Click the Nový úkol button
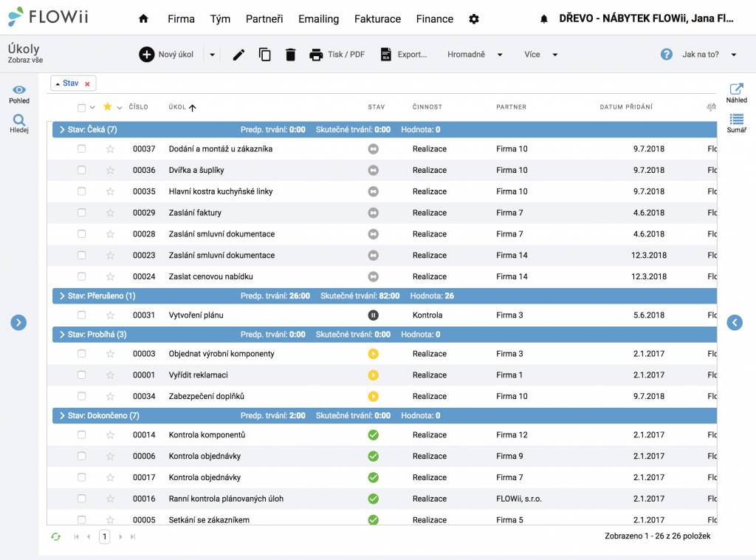756x560 pixels. pos(166,55)
